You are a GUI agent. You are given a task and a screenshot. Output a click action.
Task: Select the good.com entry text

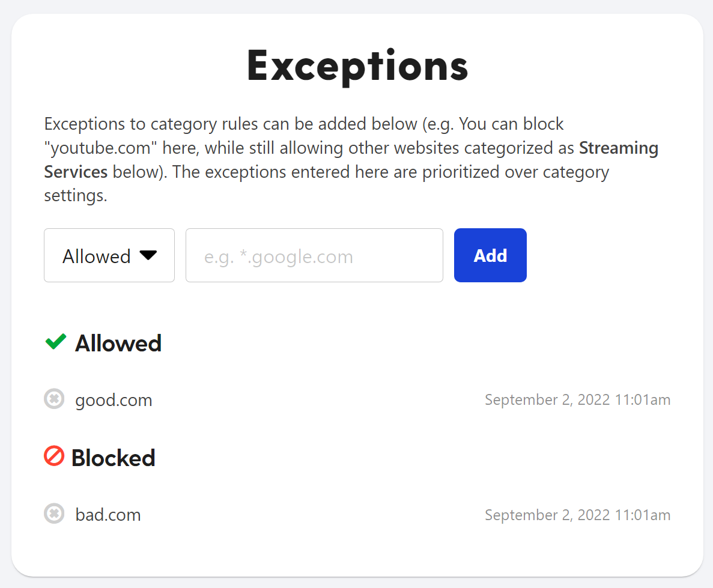114,399
